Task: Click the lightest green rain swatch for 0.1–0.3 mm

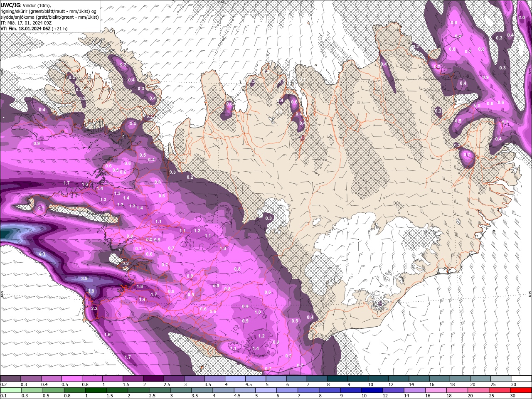Action: 10,390
